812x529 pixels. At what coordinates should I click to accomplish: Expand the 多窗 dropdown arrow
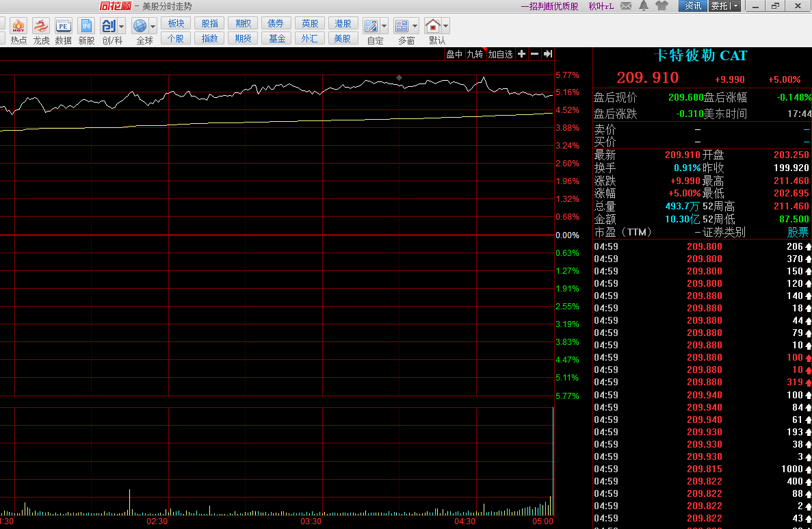click(x=415, y=26)
